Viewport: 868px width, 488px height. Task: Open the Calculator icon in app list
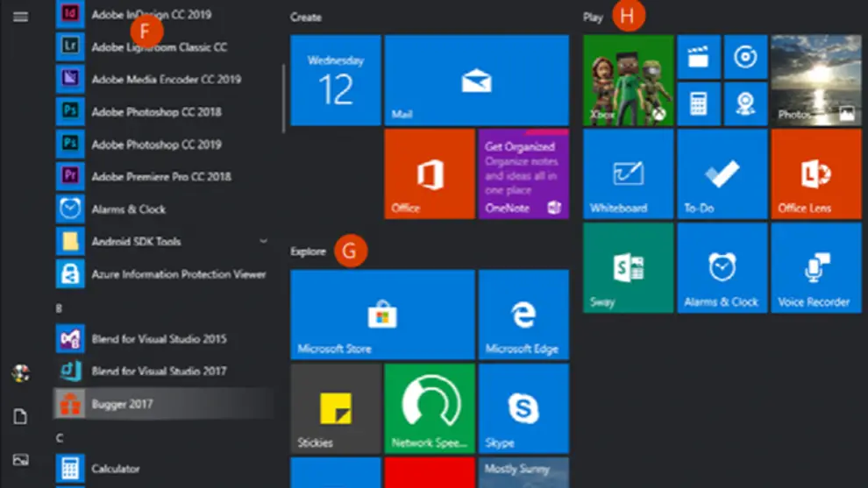(70, 468)
